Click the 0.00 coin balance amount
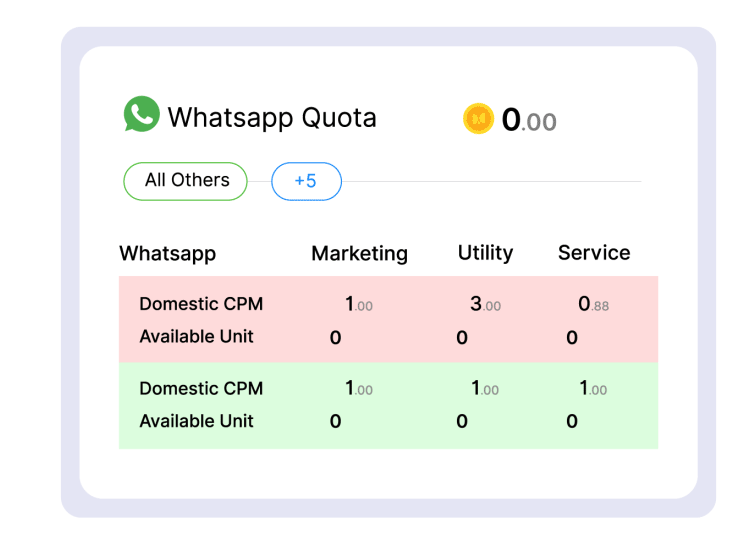Image resolution: width=750 pixels, height=538 pixels. click(529, 120)
